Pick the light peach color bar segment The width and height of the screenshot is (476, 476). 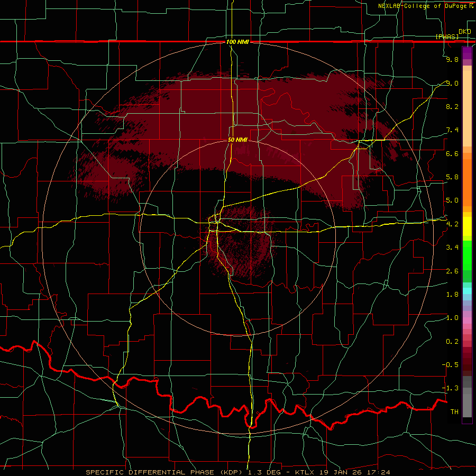click(467, 108)
